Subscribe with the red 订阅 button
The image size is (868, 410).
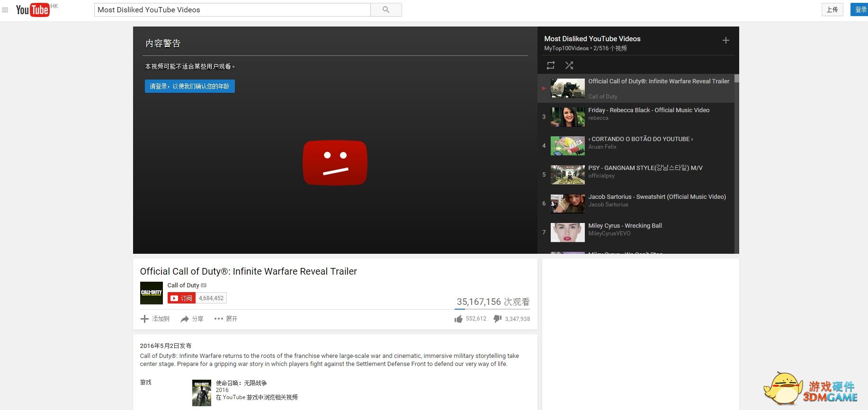pyautogui.click(x=181, y=298)
